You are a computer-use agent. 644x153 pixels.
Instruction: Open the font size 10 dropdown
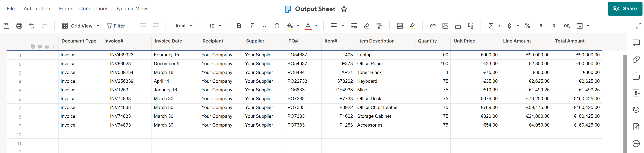pos(215,26)
